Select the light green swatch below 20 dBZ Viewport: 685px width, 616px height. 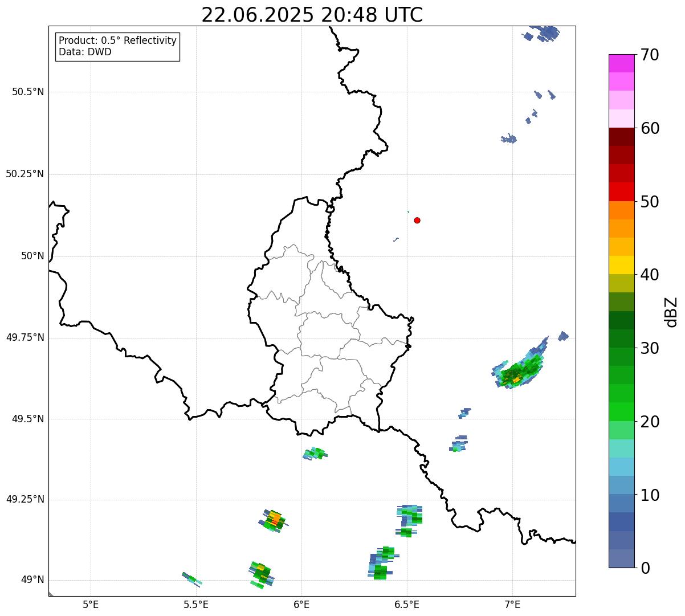tap(622, 430)
